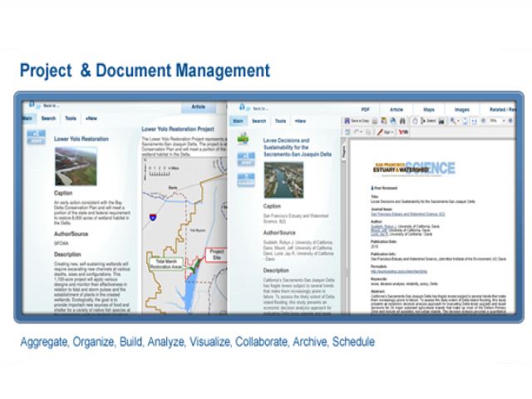Click the Sign pen tool in PDF toolbar
This screenshot has height=399, width=532.
tap(384, 132)
